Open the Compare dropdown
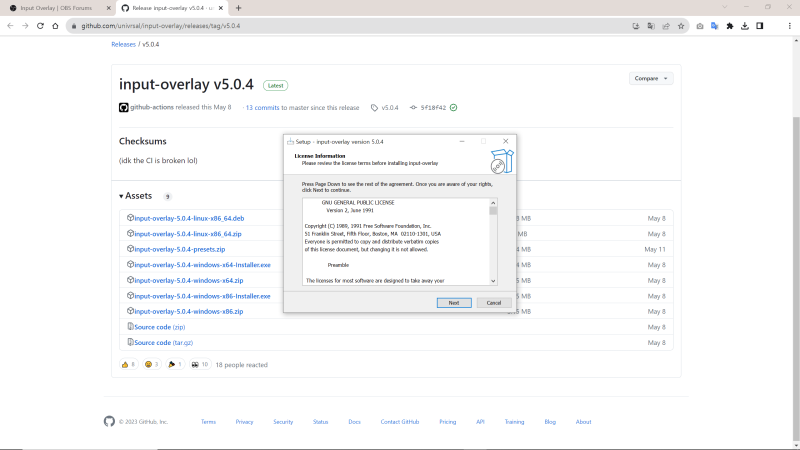Viewport: 800px width, 450px height. (651, 79)
